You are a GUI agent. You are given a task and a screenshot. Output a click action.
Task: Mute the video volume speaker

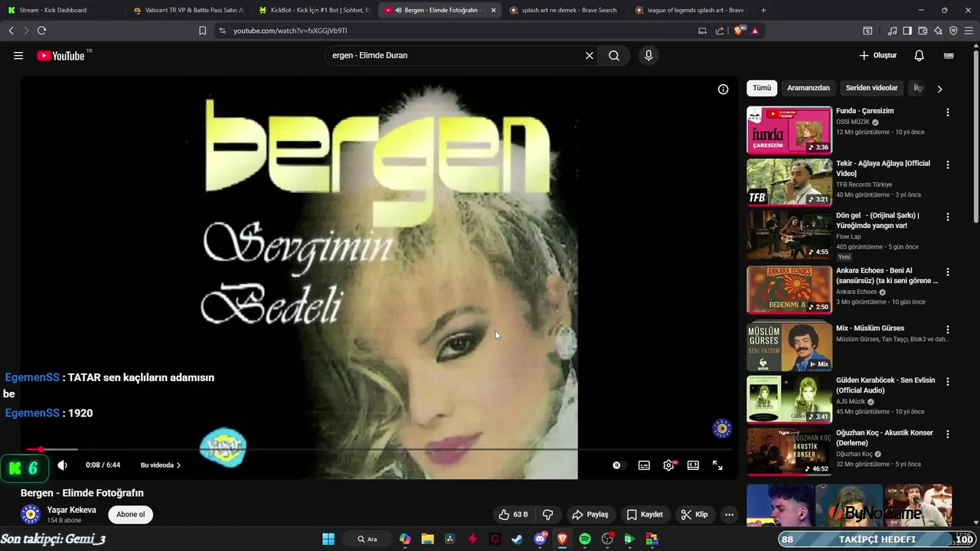63,465
